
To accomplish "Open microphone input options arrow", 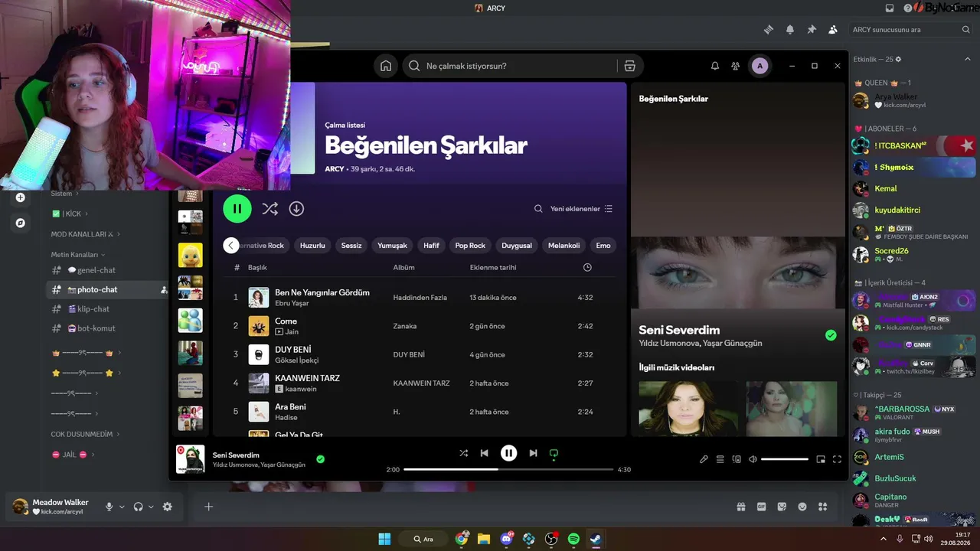I will click(x=121, y=507).
